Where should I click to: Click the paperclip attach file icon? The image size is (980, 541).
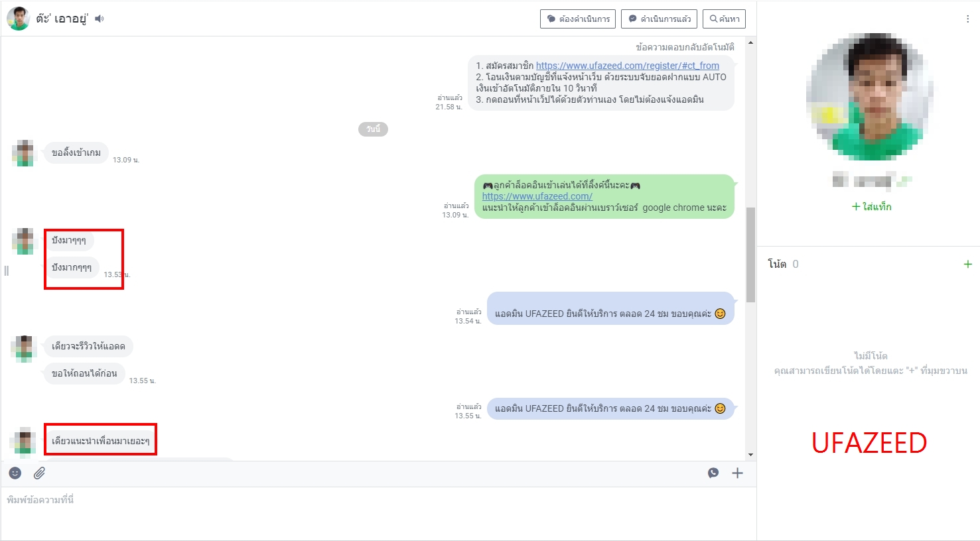click(x=40, y=473)
